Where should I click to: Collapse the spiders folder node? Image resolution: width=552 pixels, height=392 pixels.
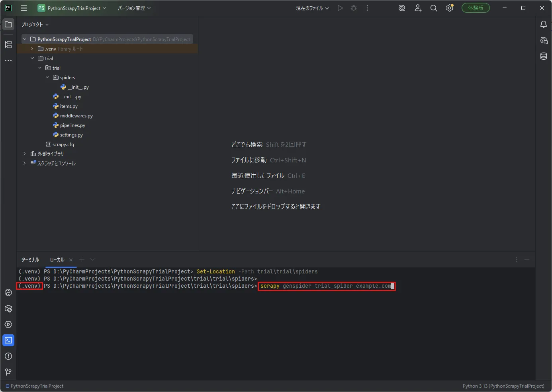[47, 78]
